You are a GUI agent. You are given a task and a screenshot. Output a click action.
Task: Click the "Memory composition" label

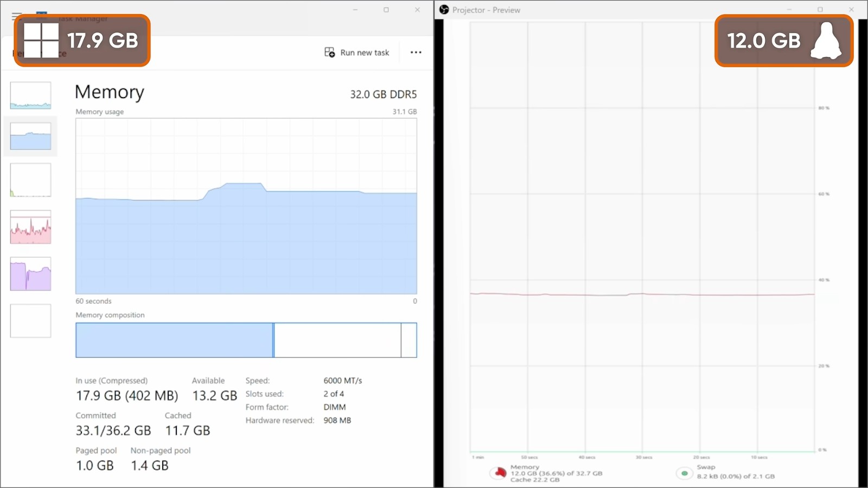110,315
